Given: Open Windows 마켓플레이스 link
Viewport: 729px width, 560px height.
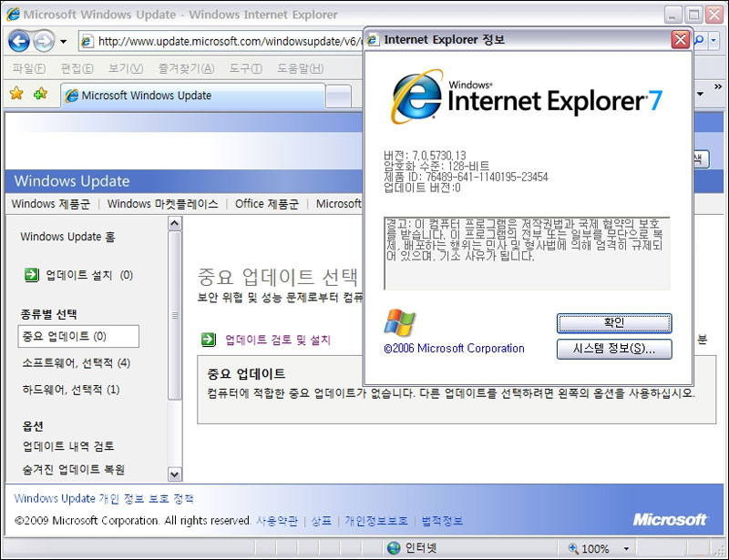Looking at the screenshot, I should click(163, 204).
